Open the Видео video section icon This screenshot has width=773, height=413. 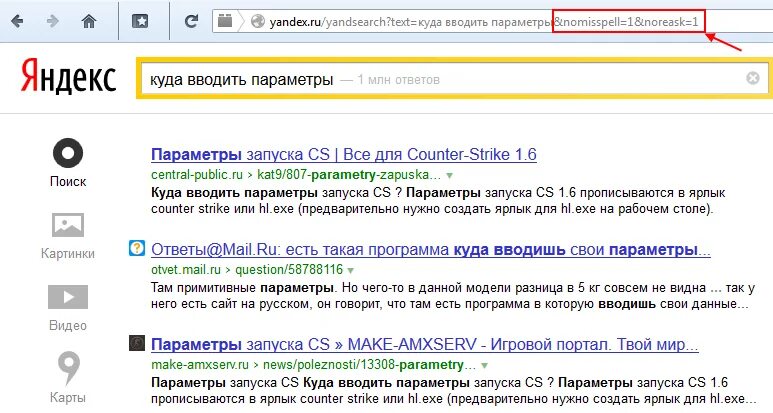68,297
